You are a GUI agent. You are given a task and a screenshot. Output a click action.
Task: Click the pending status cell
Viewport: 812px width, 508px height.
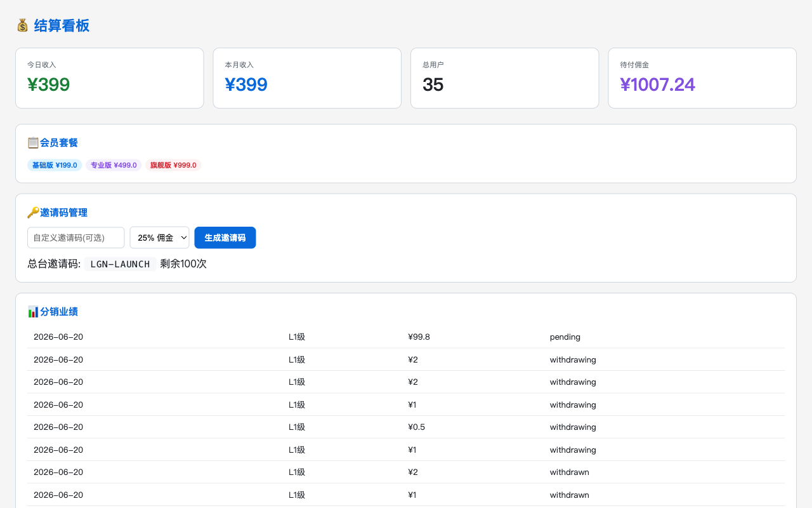pyautogui.click(x=565, y=337)
